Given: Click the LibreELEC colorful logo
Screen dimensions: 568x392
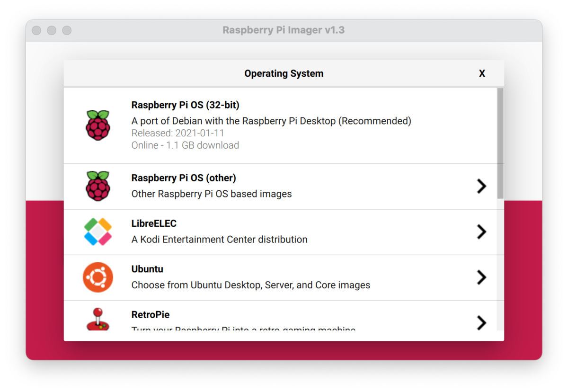Looking at the screenshot, I should click(98, 232).
